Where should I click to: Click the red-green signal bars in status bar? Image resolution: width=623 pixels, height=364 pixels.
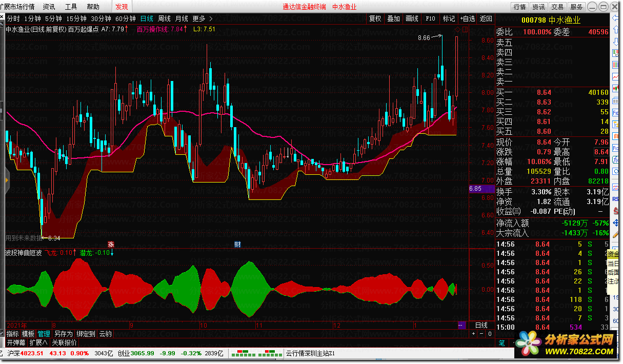(256, 353)
